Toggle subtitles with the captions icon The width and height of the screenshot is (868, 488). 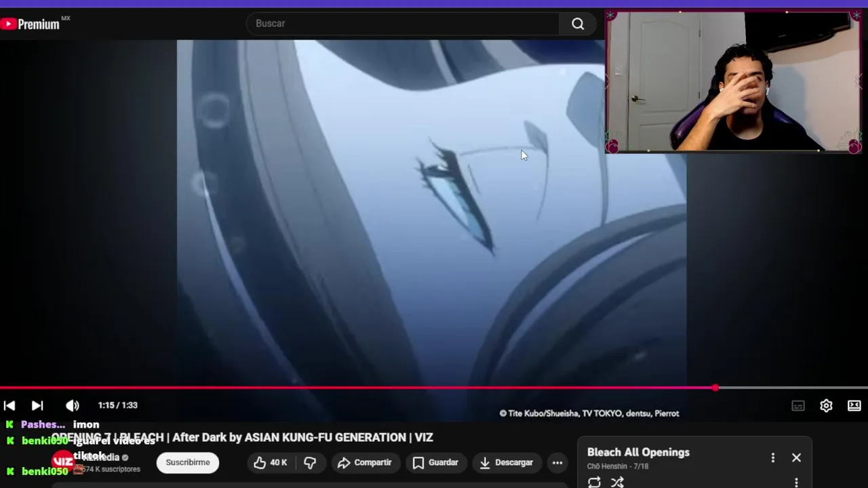pos(798,405)
